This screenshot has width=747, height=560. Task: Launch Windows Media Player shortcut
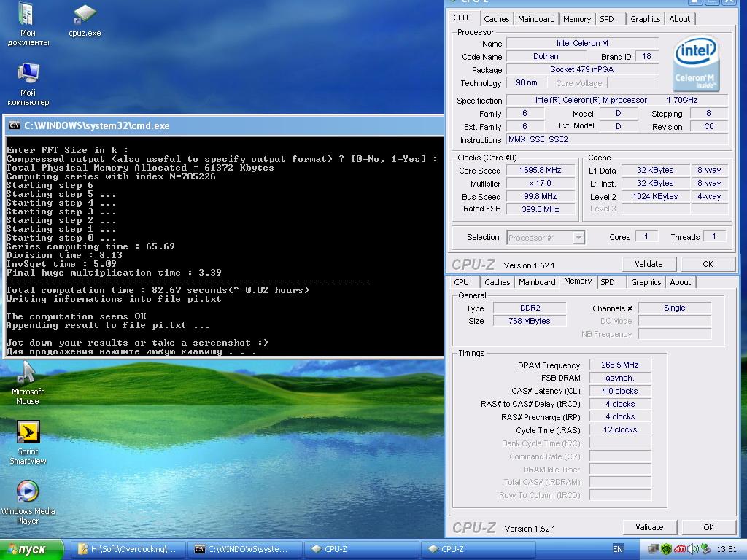coord(28,502)
